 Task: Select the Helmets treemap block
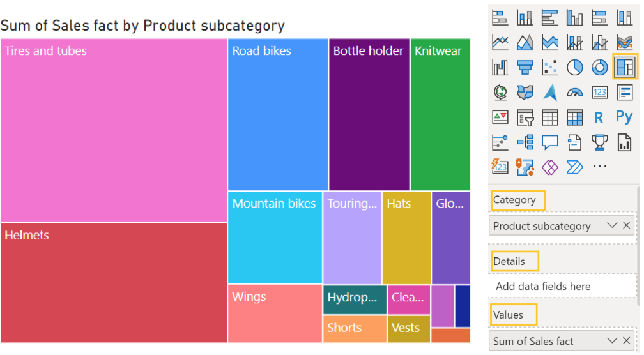point(114,282)
